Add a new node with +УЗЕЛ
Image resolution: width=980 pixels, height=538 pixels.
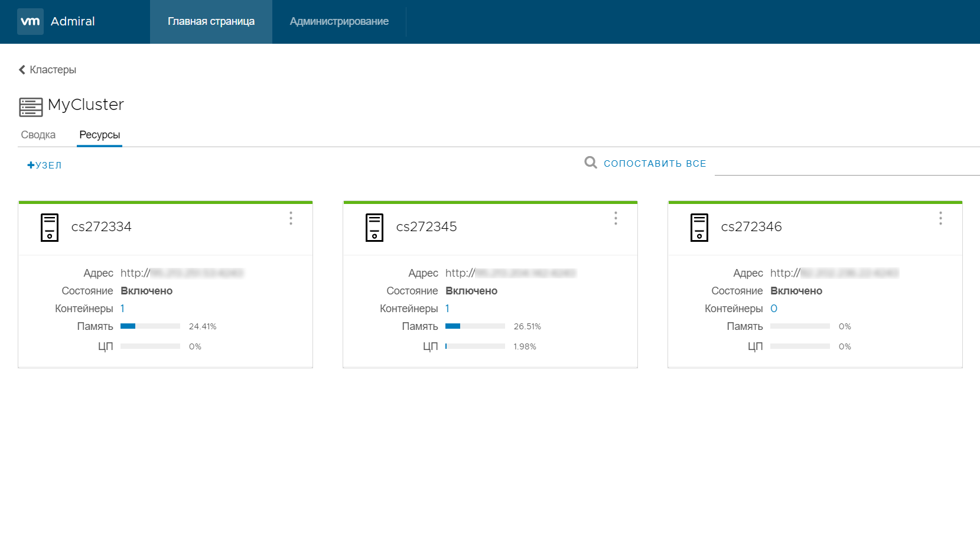44,165
